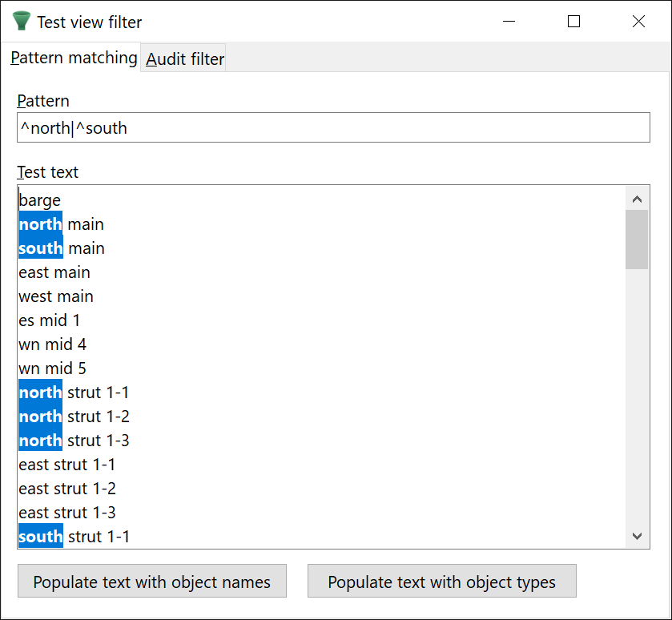Image resolution: width=672 pixels, height=620 pixels.
Task: Click empty scrollbar track below the thumb
Action: [638, 401]
